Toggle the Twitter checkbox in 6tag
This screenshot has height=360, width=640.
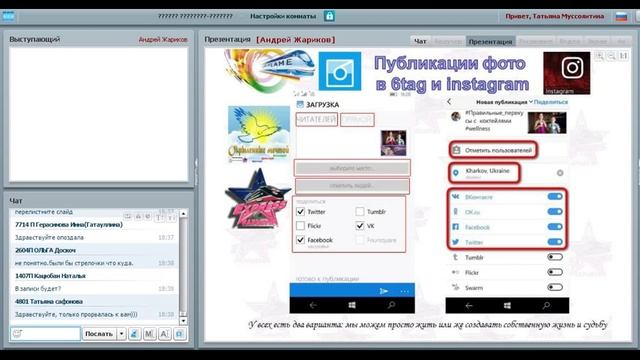tap(300, 211)
